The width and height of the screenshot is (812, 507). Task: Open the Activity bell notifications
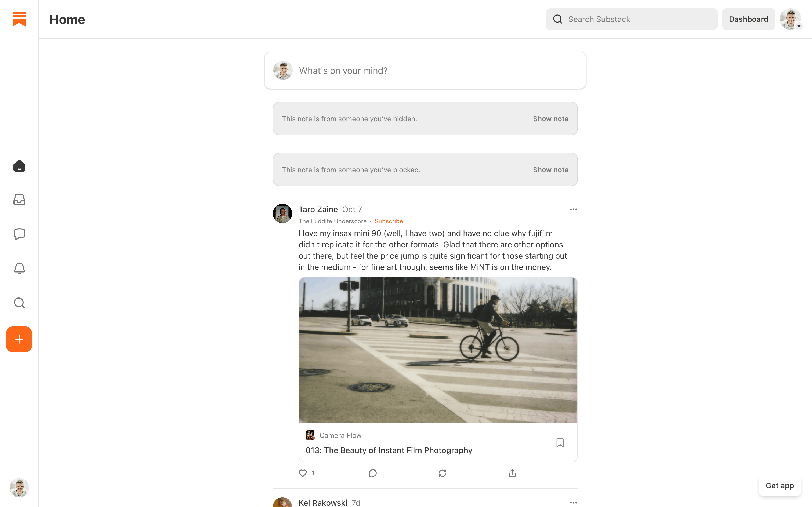(x=19, y=268)
